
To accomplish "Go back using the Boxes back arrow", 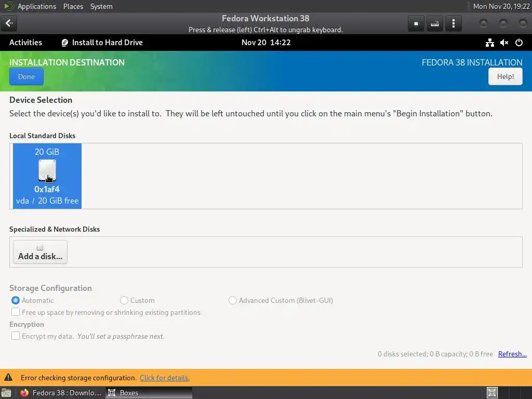I will [x=9, y=23].
